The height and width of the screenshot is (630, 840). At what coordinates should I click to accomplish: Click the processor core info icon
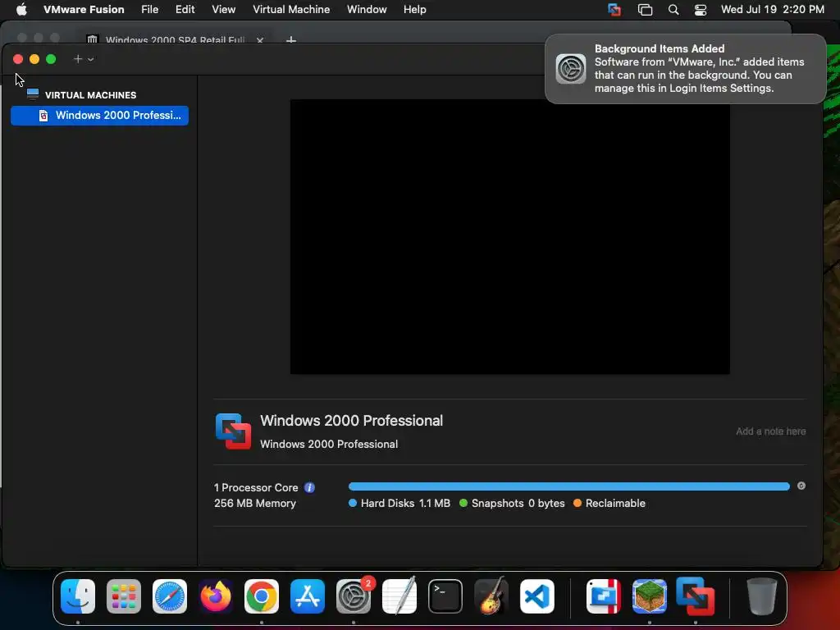[309, 487]
